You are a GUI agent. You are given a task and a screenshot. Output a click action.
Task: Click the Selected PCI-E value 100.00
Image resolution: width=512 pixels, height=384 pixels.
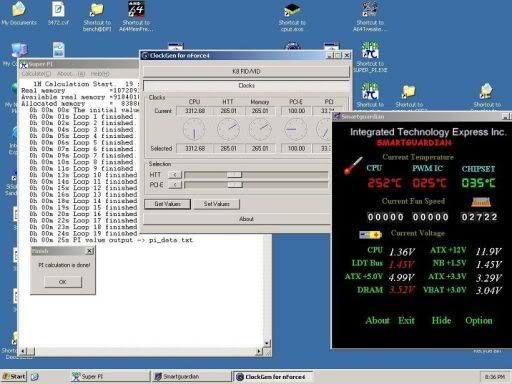tap(296, 148)
